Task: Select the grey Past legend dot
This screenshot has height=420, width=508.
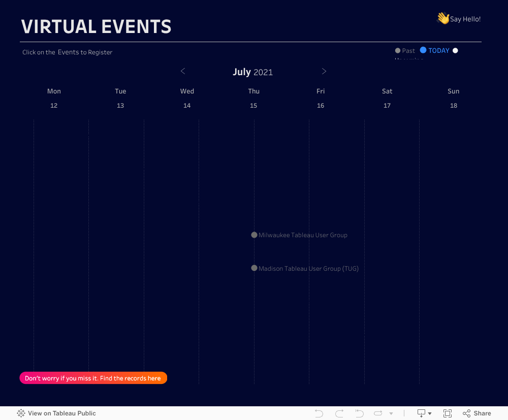Action: (x=398, y=50)
